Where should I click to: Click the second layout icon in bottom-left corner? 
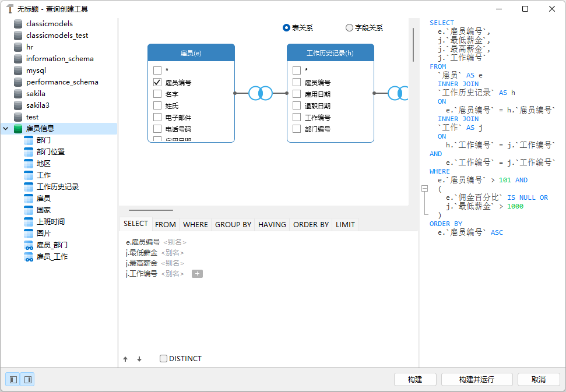(x=27, y=379)
